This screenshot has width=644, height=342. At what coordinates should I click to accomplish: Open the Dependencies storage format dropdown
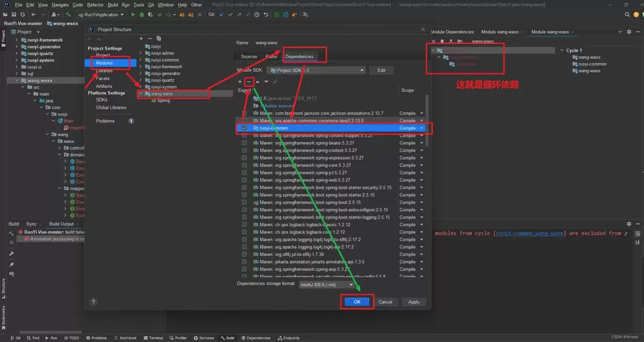click(x=326, y=285)
